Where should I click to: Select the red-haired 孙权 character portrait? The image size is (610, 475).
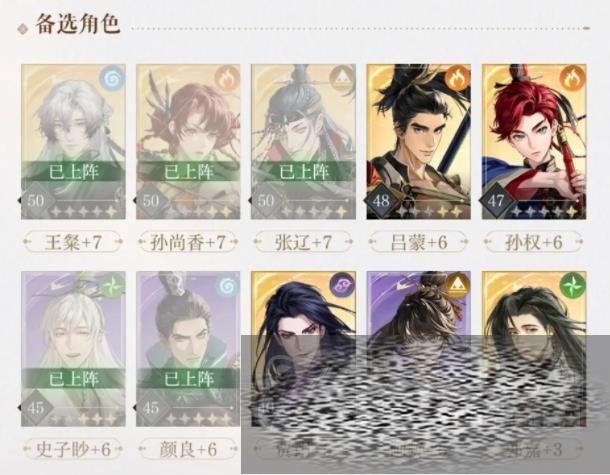coord(534,142)
